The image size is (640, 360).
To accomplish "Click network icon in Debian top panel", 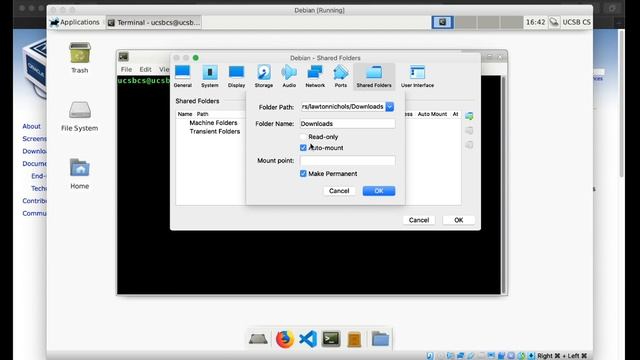I will pyautogui.click(x=554, y=22).
